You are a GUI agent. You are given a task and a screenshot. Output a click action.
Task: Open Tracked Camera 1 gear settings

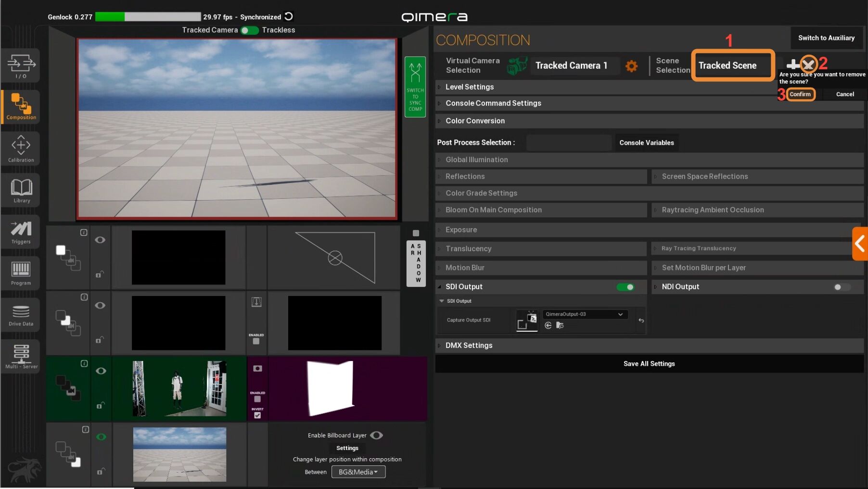(x=631, y=66)
